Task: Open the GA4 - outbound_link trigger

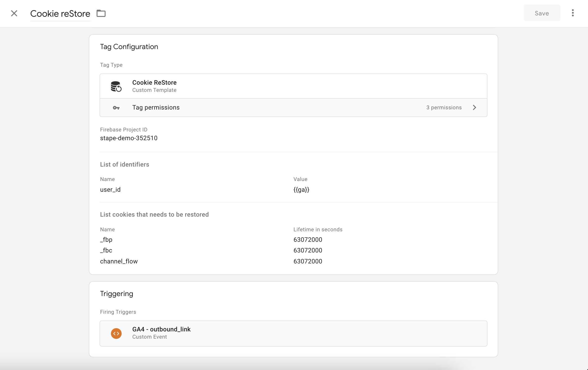Action: 294,333
